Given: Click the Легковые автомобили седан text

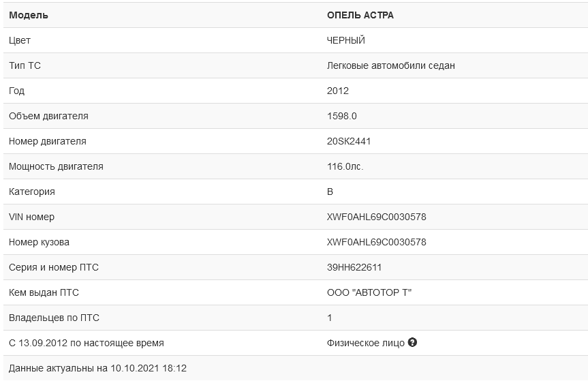Looking at the screenshot, I should coord(390,65).
